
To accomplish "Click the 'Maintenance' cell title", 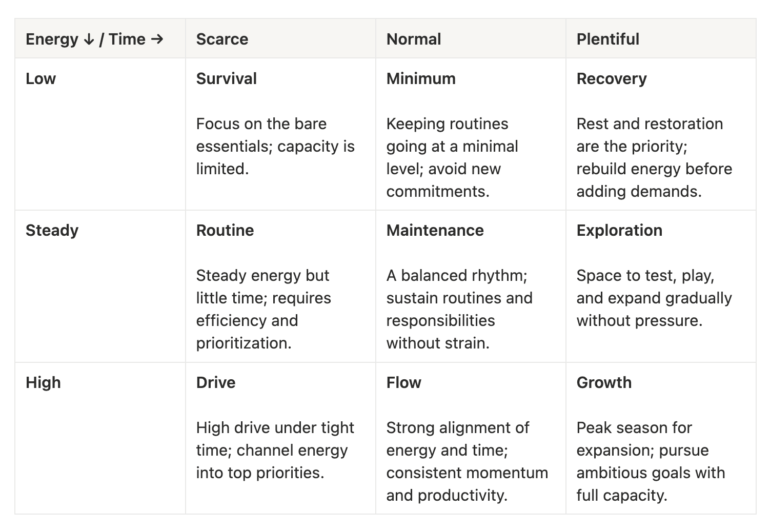I will (x=435, y=230).
